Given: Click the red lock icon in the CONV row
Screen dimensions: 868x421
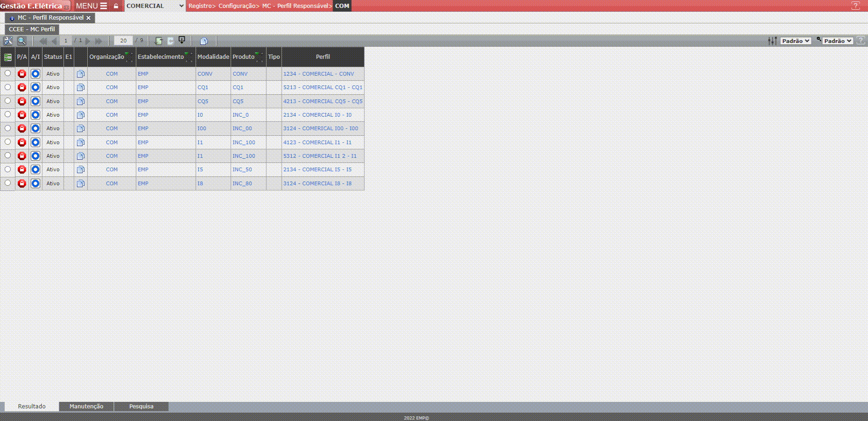Looking at the screenshot, I should [21, 74].
